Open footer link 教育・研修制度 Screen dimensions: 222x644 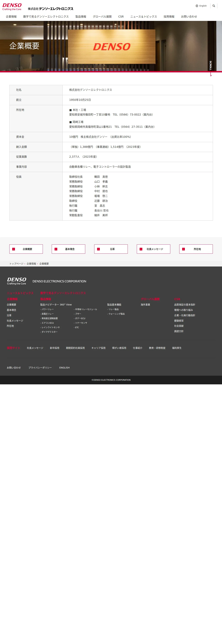tap(157, 348)
